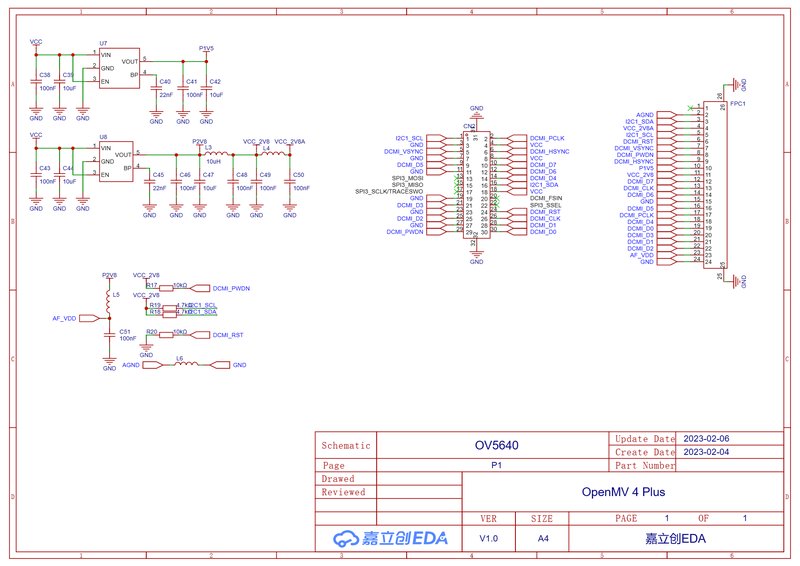Select resistor R19 symbol
This screenshot has width=800, height=566.
click(167, 308)
